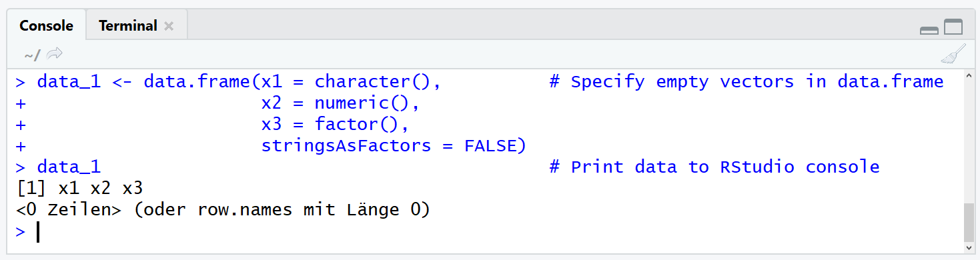
Task: Select the Console tab
Action: pos(46,26)
